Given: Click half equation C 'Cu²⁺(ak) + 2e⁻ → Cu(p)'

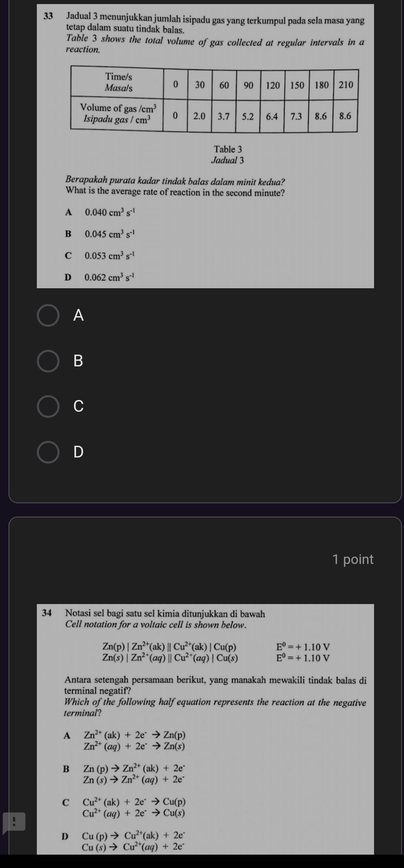Looking at the screenshot, I should 134,801.
